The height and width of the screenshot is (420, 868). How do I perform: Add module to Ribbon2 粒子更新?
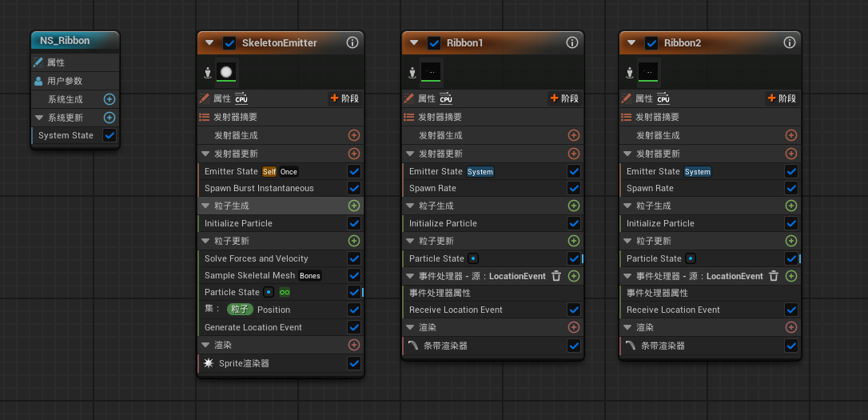791,241
